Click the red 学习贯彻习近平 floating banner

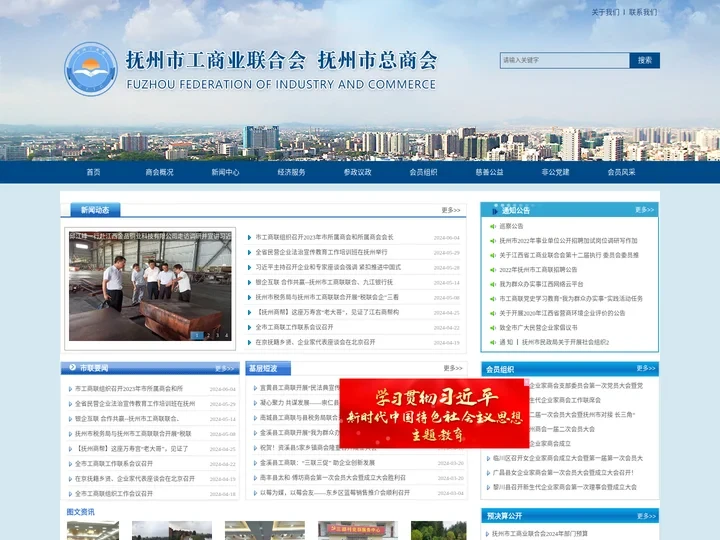pos(434,413)
